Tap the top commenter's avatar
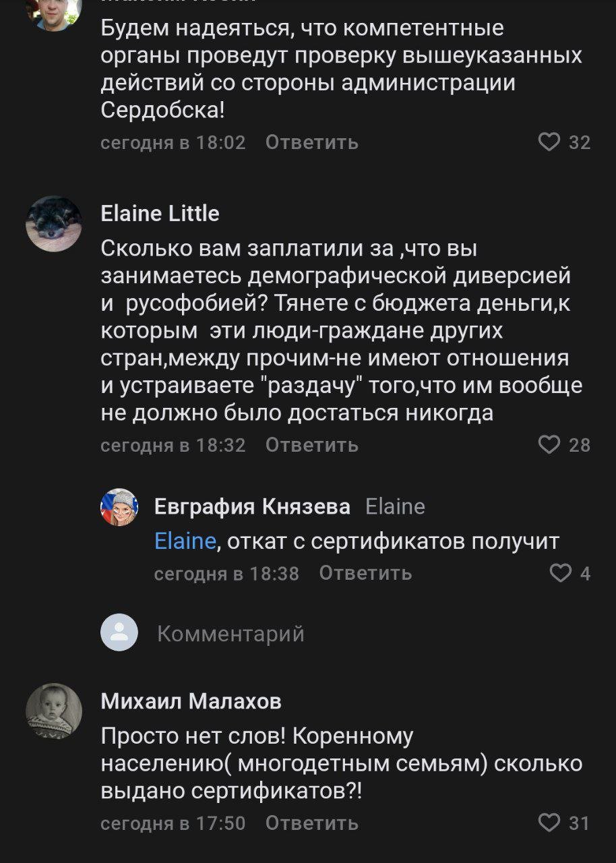616x863 pixels. pos(54,10)
